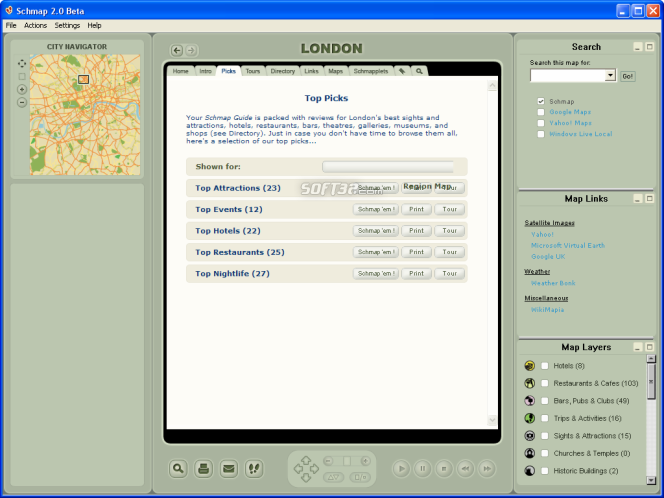Open the search term dropdown arrow
This screenshot has width=664, height=498.
point(610,75)
